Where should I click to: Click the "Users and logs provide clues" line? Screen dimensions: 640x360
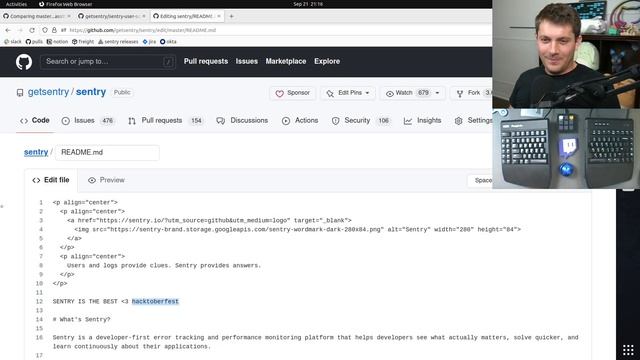(164, 265)
